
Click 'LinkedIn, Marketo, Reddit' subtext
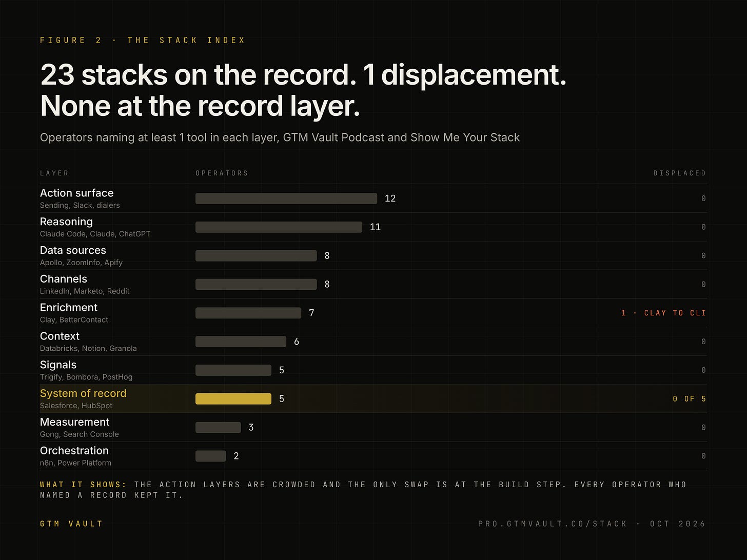pyautogui.click(x=85, y=291)
